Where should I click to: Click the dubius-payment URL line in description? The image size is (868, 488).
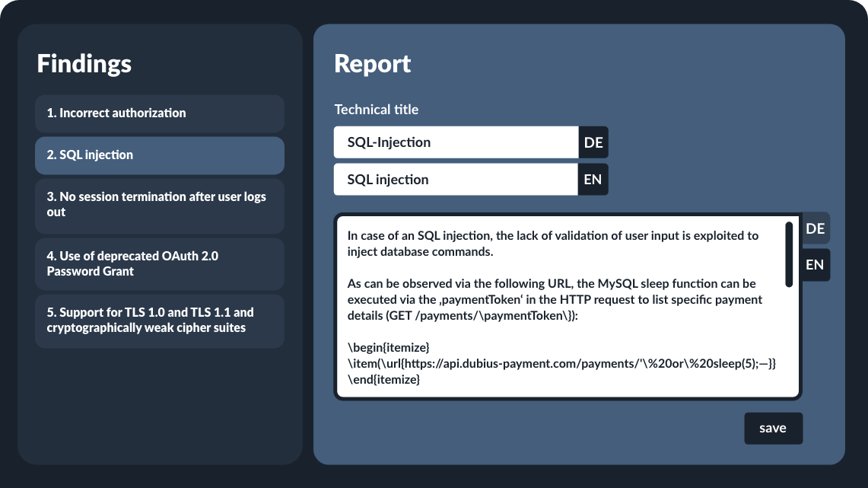click(561, 364)
